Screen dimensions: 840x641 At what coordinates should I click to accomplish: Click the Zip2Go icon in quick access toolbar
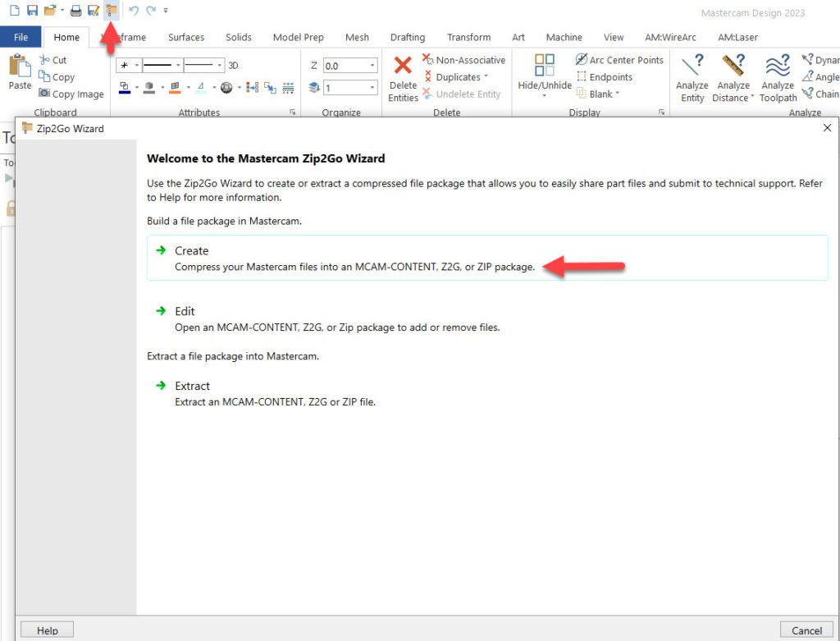tap(112, 10)
